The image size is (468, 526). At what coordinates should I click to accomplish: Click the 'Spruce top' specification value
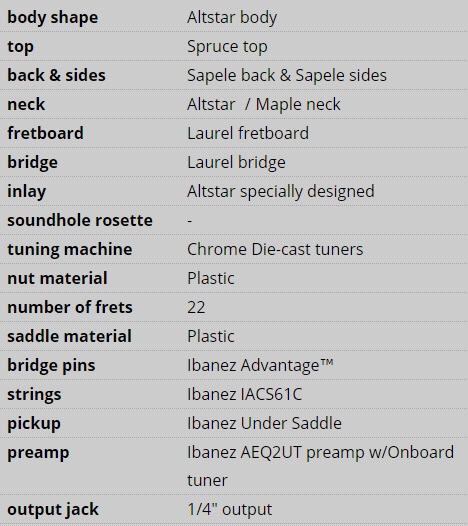click(x=227, y=47)
